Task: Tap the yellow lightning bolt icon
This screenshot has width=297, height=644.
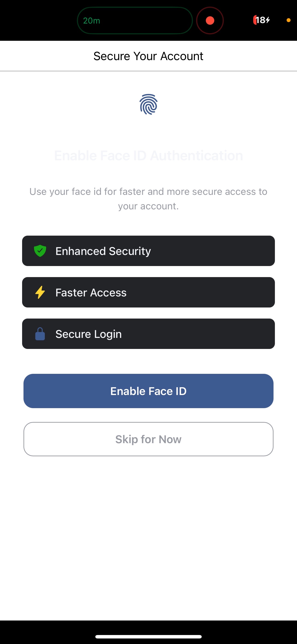Action: click(x=40, y=292)
